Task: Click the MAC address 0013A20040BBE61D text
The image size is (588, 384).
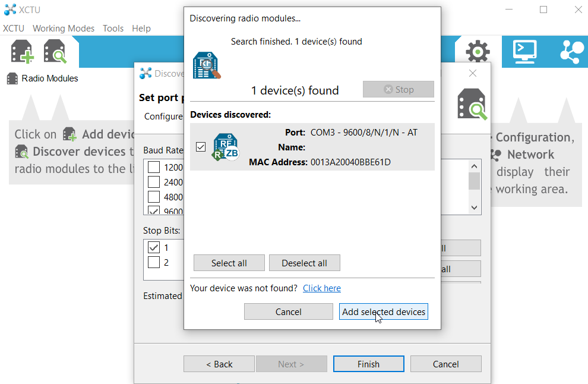Action: pyautogui.click(x=350, y=162)
